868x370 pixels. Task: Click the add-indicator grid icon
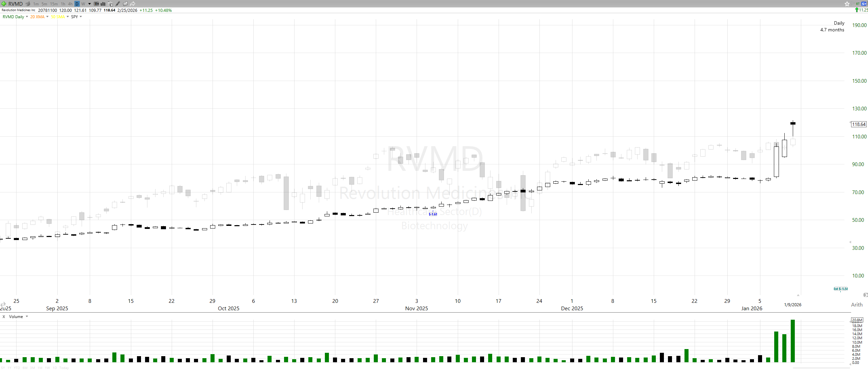click(110, 4)
